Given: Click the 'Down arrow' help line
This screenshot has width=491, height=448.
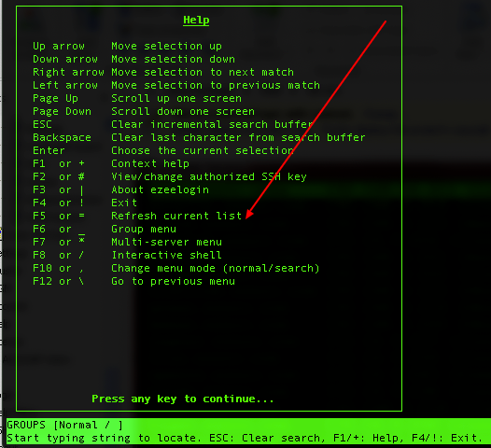Looking at the screenshot, I should 133,59.
